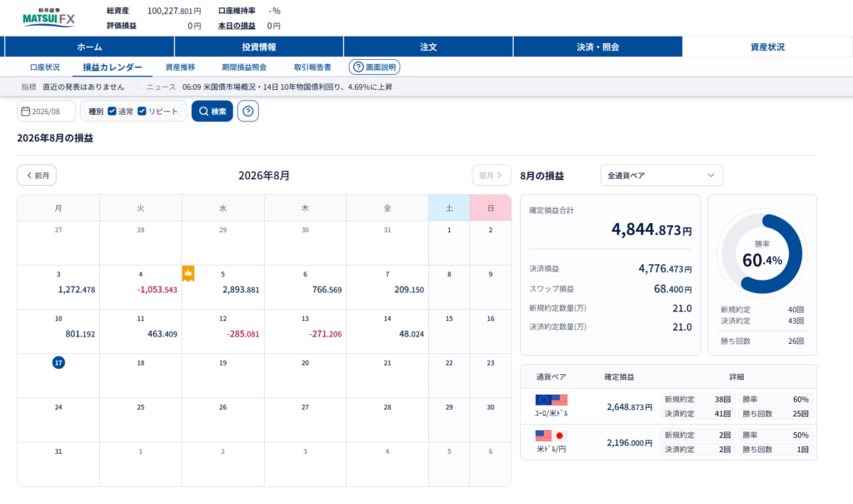Open the ホーム tab
This screenshot has width=853, height=504.
point(89,47)
